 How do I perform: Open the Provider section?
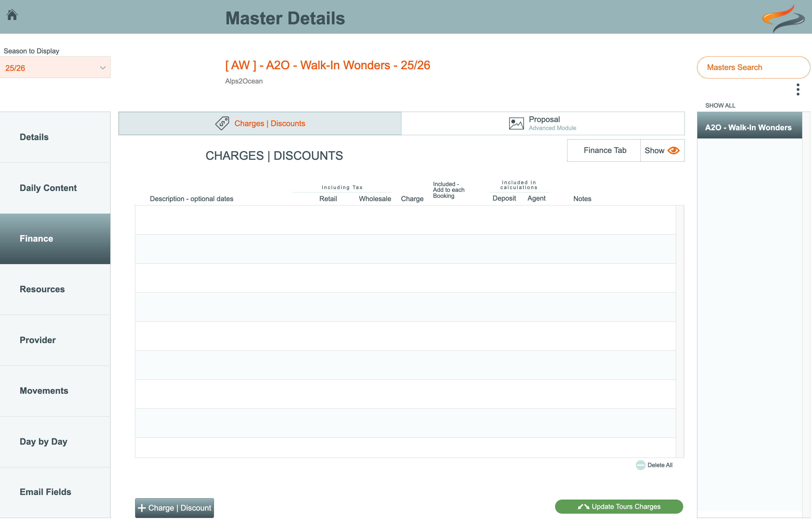click(x=55, y=340)
